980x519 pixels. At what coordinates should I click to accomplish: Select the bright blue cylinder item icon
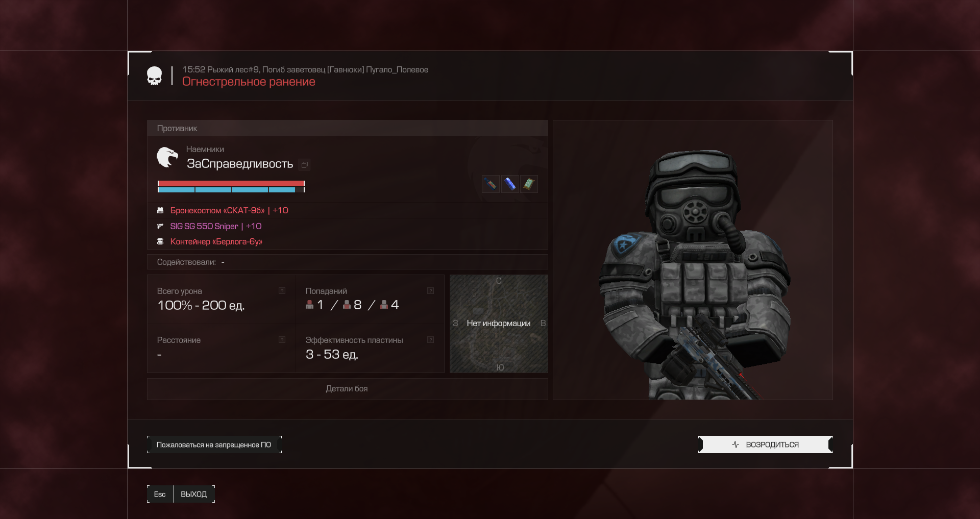tap(509, 184)
